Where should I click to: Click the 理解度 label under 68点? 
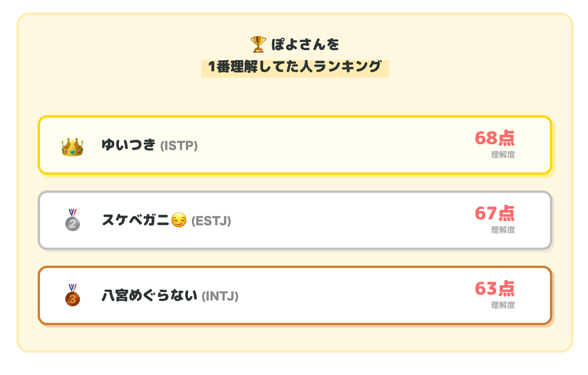point(503,155)
